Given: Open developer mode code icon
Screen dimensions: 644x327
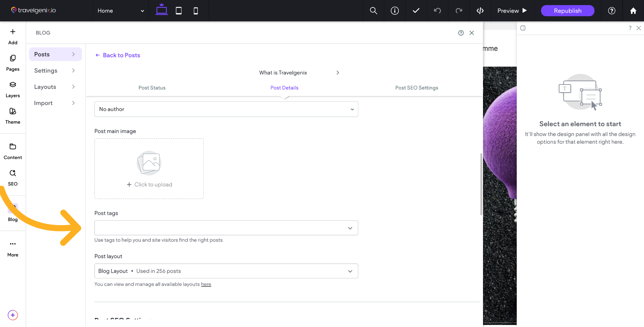Looking at the screenshot, I should click(480, 11).
